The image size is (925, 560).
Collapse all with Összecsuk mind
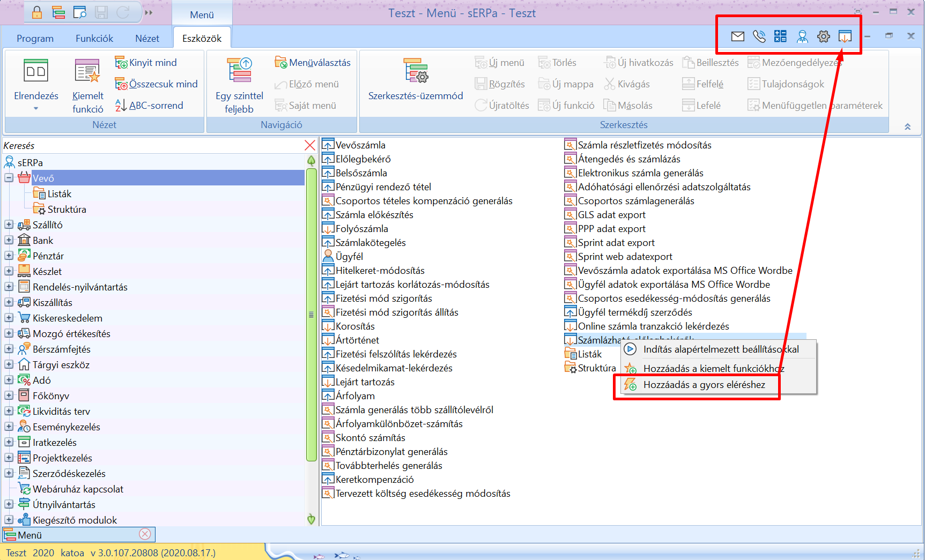click(x=156, y=84)
